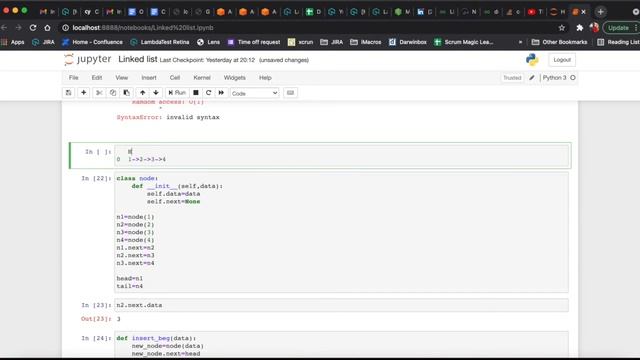Save notebook with the floppy disk icon
The height and width of the screenshot is (360, 640).
point(69,93)
